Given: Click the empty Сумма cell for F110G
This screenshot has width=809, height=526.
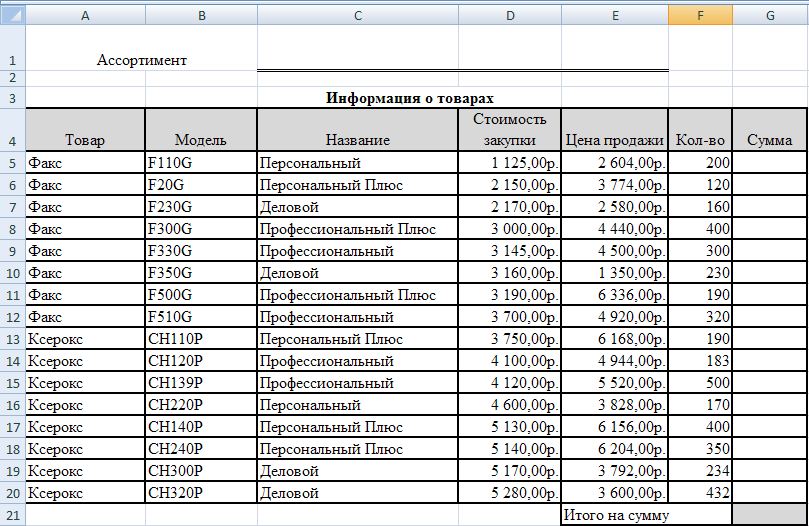Looking at the screenshot, I should pos(770,163).
